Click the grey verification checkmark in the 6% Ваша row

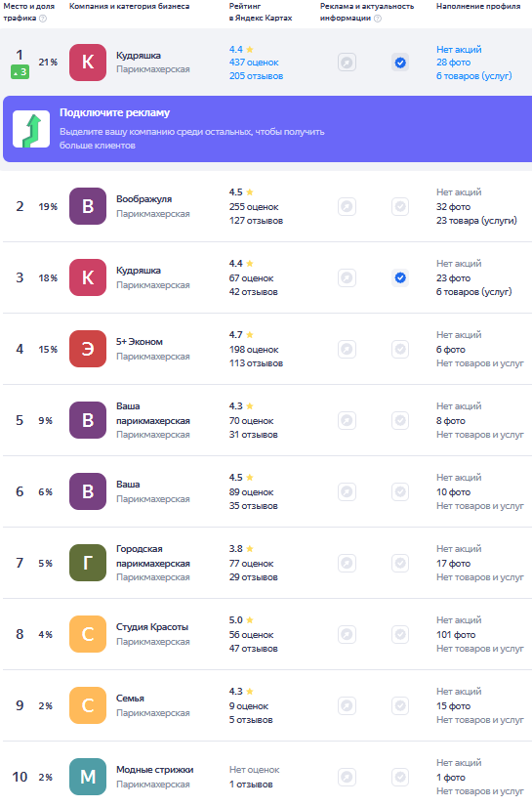(x=400, y=492)
